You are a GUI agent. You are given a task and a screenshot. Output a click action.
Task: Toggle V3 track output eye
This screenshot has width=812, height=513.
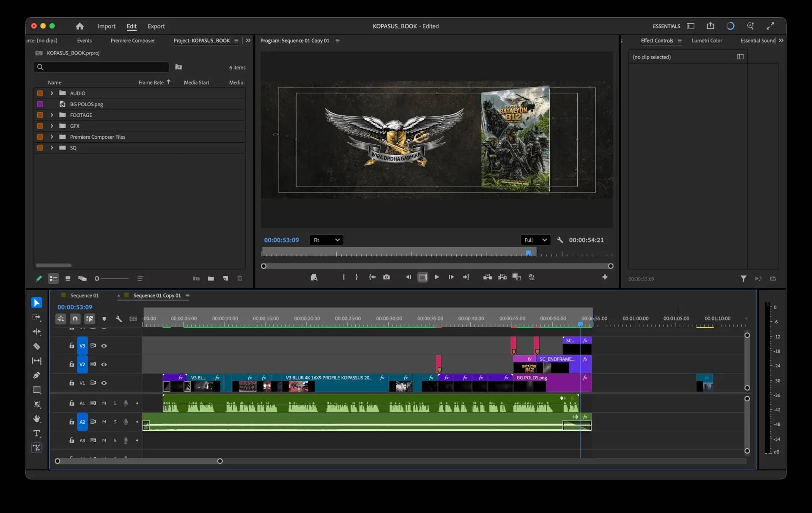(104, 346)
